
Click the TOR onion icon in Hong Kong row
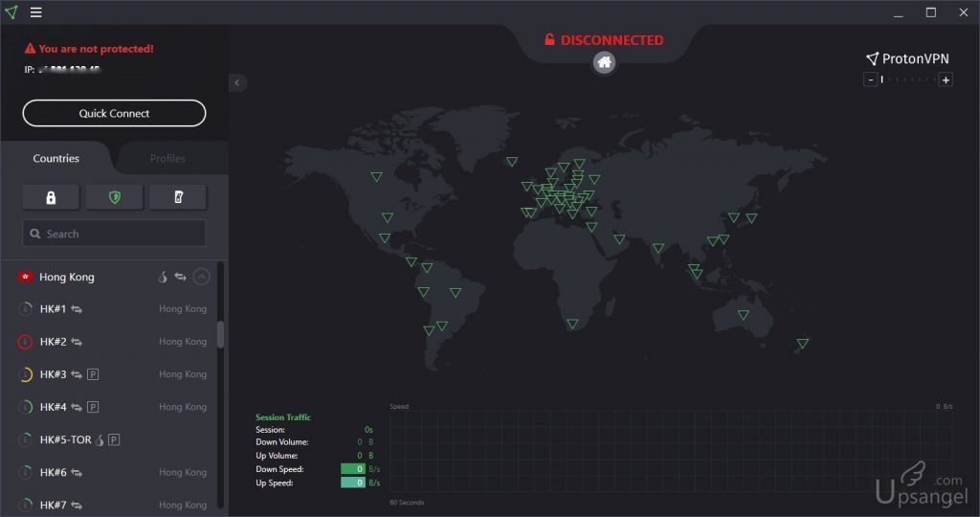163,277
